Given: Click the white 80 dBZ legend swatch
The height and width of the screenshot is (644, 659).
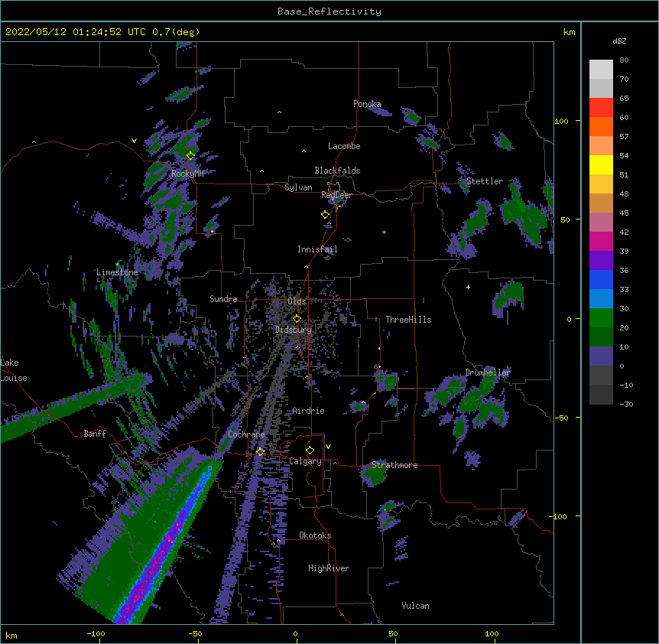Looking at the screenshot, I should click(x=601, y=70).
